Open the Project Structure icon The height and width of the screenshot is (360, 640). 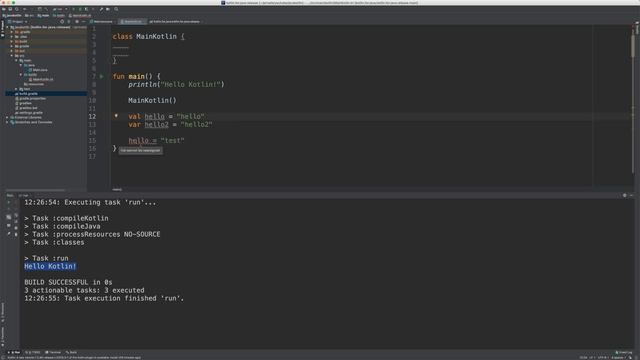pyautogui.click(x=108, y=9)
